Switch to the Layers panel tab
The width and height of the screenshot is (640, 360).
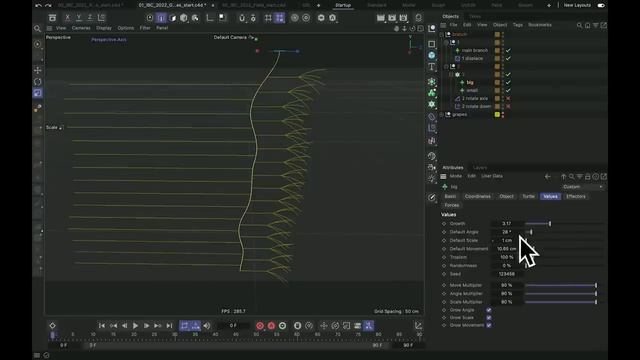click(x=480, y=168)
